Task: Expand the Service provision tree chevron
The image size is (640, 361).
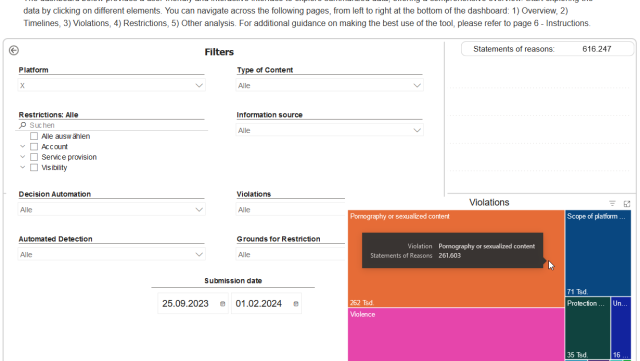Action: (x=22, y=157)
